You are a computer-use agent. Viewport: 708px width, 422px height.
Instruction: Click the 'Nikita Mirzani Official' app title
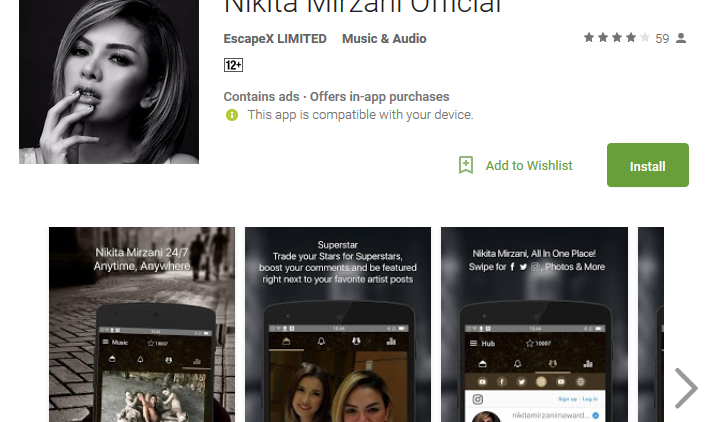pos(362,6)
